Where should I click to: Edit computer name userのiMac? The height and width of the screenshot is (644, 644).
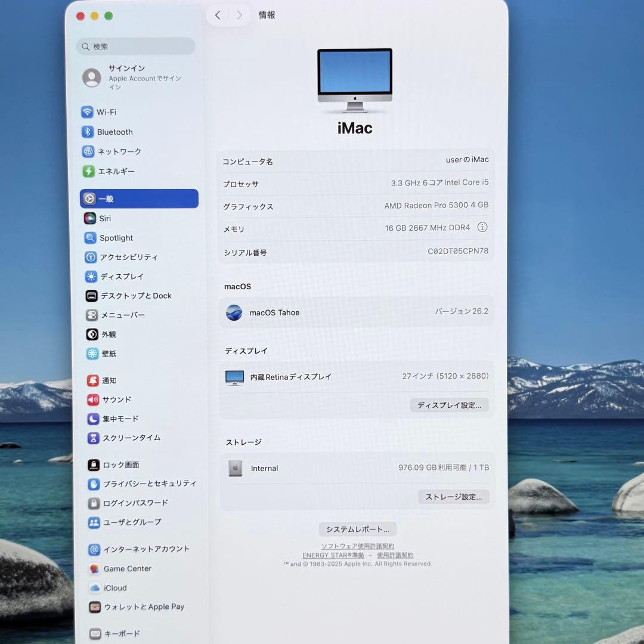pyautogui.click(x=467, y=160)
